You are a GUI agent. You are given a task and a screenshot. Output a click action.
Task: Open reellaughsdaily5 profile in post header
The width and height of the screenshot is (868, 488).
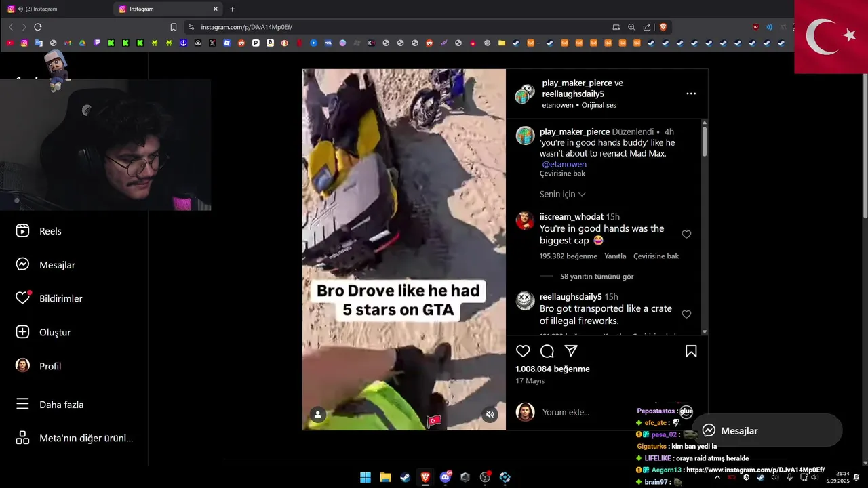click(x=573, y=94)
